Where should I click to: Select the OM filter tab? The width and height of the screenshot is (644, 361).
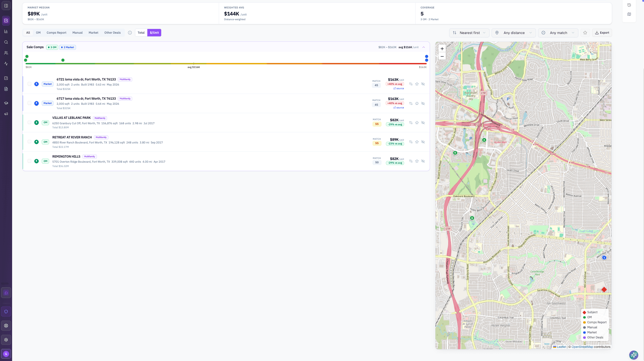point(38,33)
